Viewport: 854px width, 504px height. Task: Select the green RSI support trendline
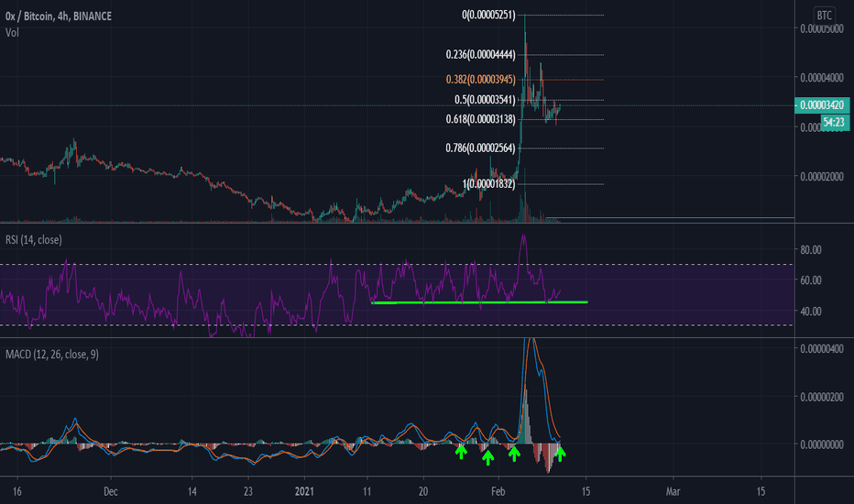click(x=479, y=302)
